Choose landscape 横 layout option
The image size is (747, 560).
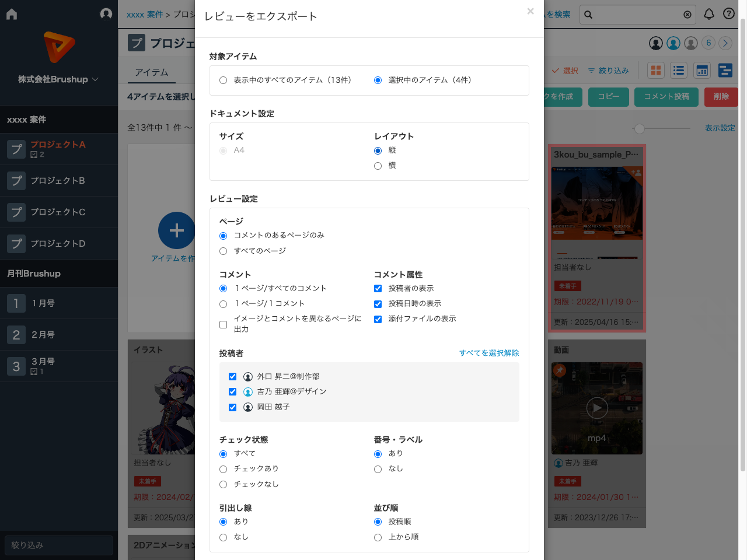378,166
